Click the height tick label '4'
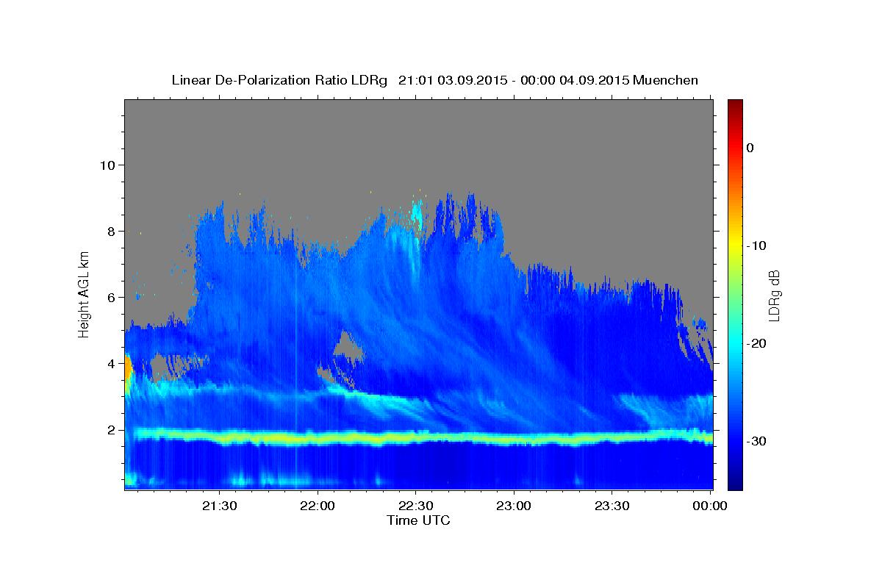 click(112, 363)
